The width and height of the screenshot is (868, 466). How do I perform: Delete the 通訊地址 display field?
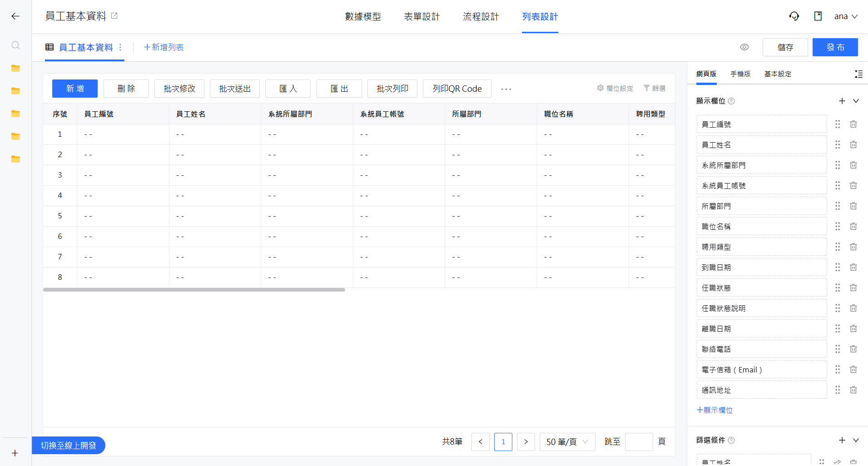tap(853, 390)
